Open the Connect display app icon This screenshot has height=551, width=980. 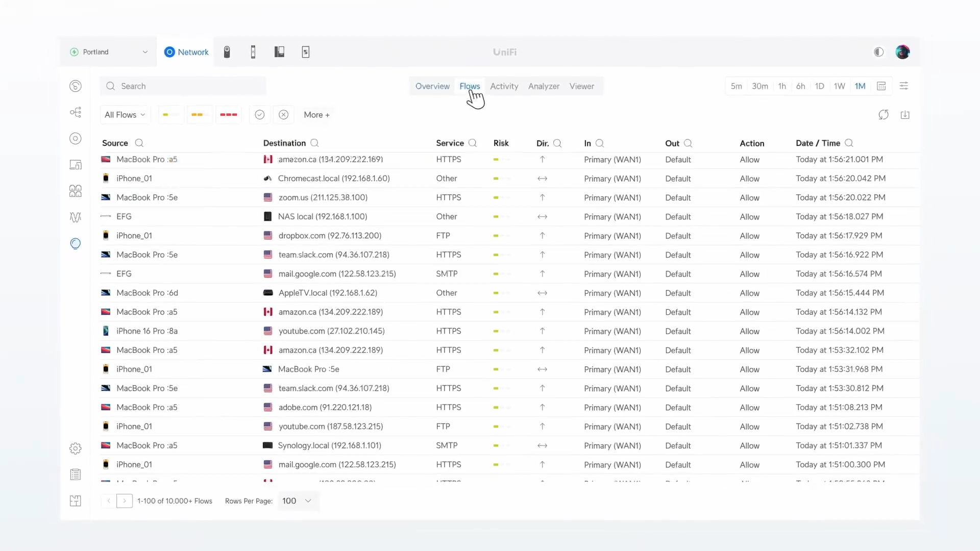[306, 52]
